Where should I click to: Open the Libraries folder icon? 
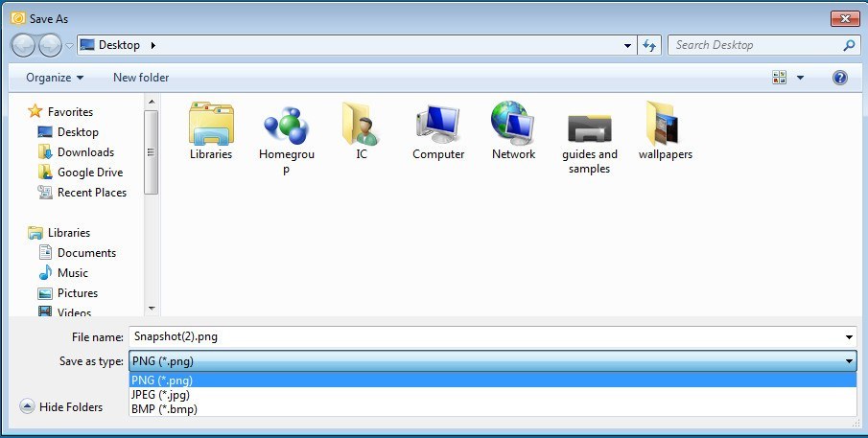(x=210, y=125)
